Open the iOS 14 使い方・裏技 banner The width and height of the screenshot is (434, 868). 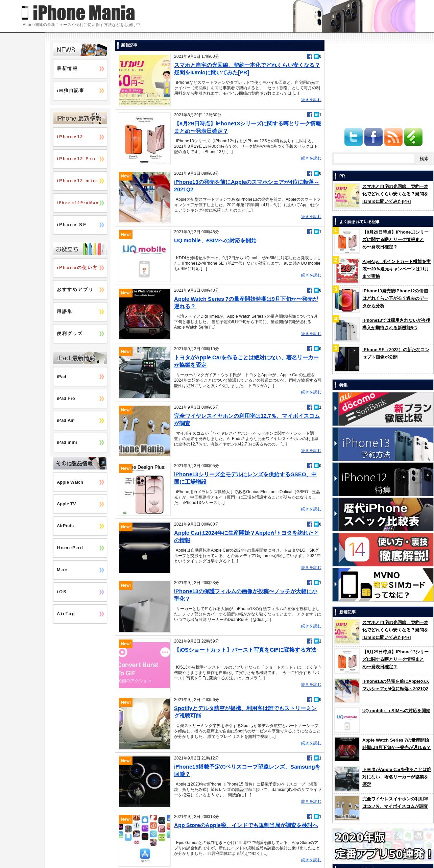click(383, 550)
